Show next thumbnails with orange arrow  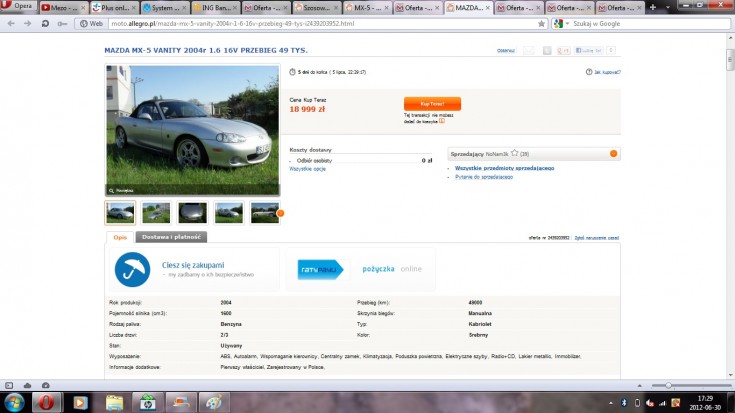(280, 213)
